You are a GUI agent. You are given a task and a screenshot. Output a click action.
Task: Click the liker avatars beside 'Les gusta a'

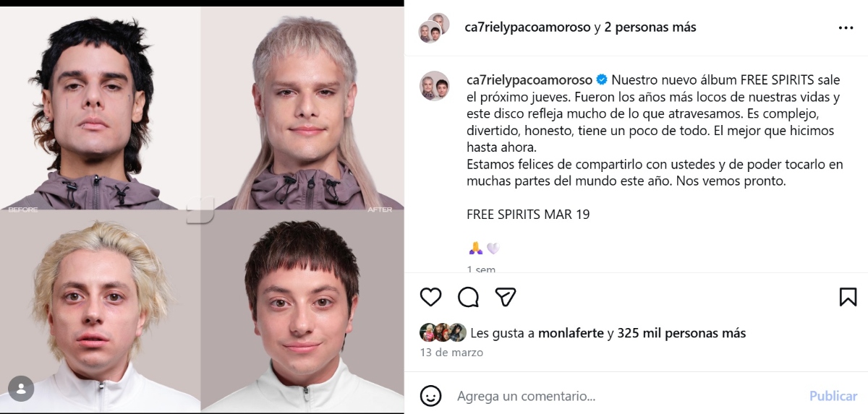[443, 332]
